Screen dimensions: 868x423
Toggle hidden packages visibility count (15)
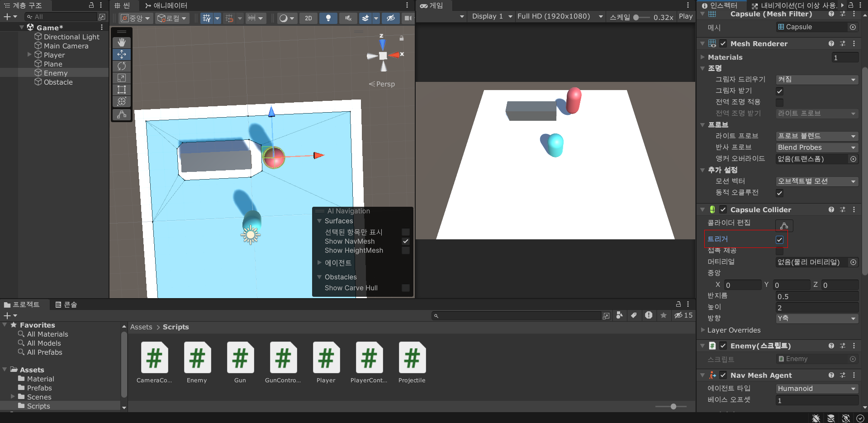coord(683,315)
